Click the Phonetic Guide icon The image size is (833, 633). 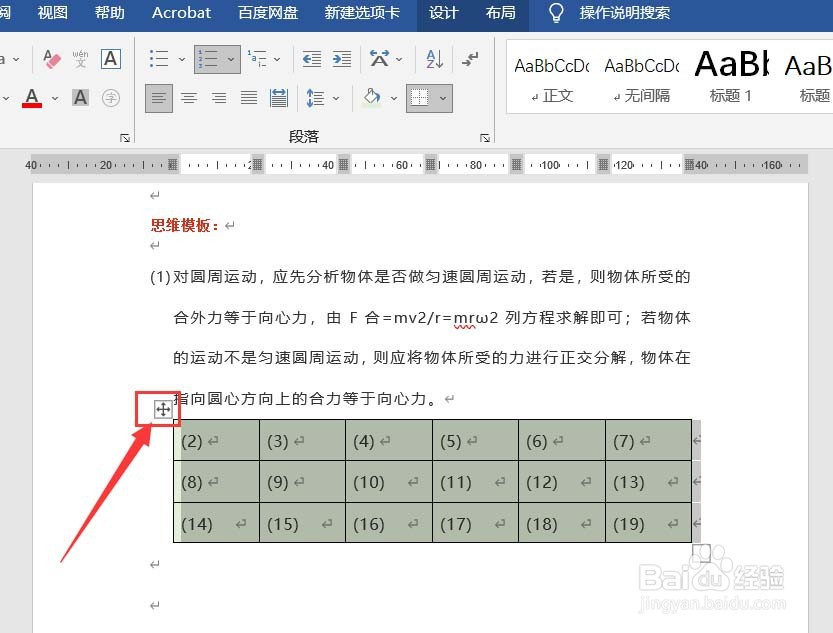(x=80, y=59)
